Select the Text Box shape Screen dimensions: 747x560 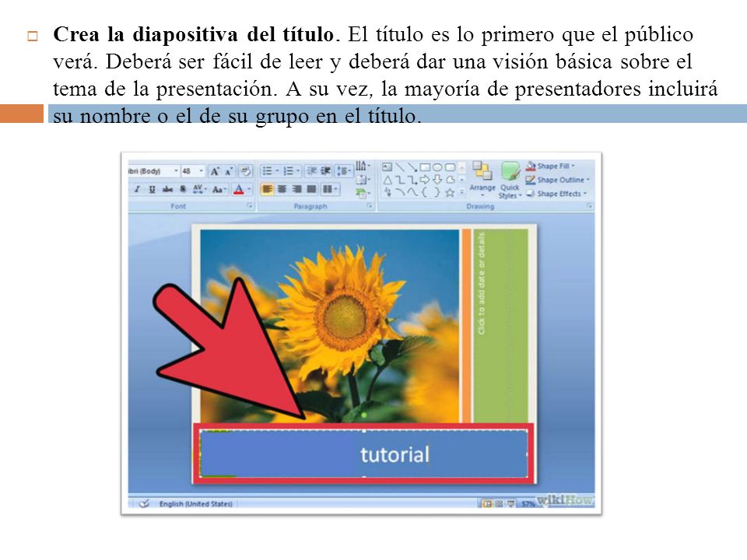(x=388, y=167)
